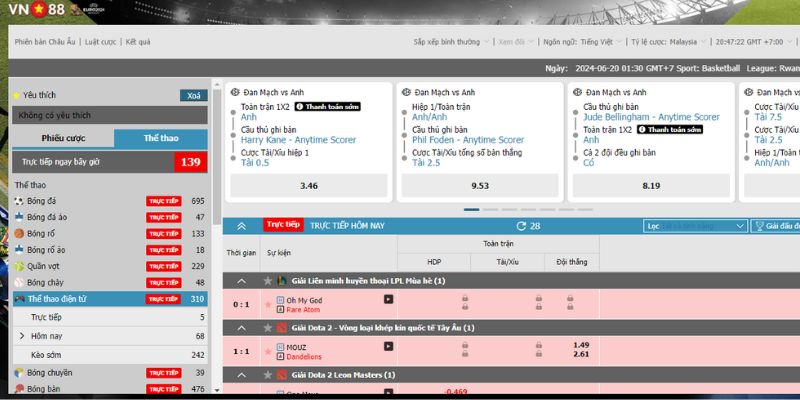Click the double-chevron collapse icon in the blue header
Screen dimensions: 800x400
[242, 226]
